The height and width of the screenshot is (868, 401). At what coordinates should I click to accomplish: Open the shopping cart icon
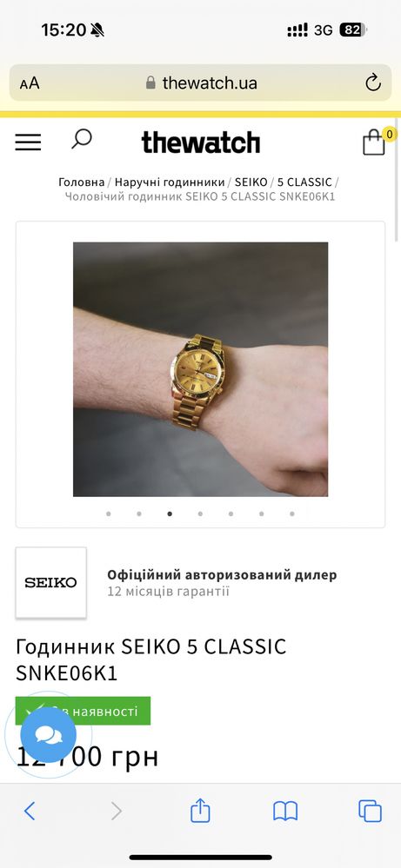(374, 142)
